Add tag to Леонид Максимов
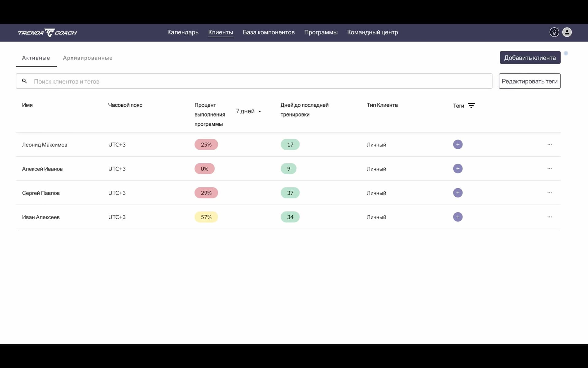 458,144
